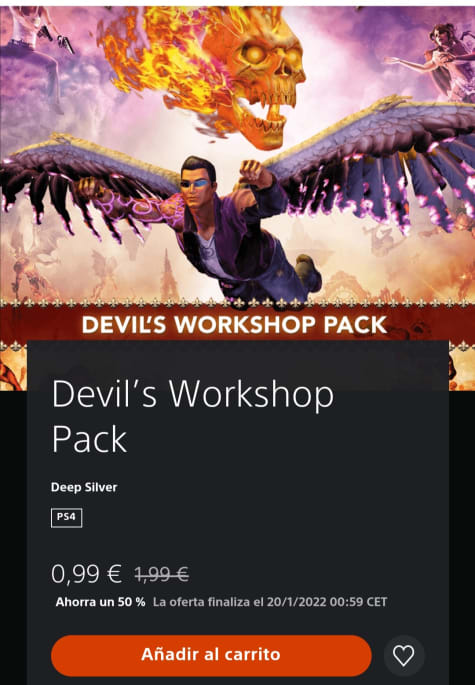Open the Deep Silver publisher link
The image size is (475, 685).
pos(84,487)
